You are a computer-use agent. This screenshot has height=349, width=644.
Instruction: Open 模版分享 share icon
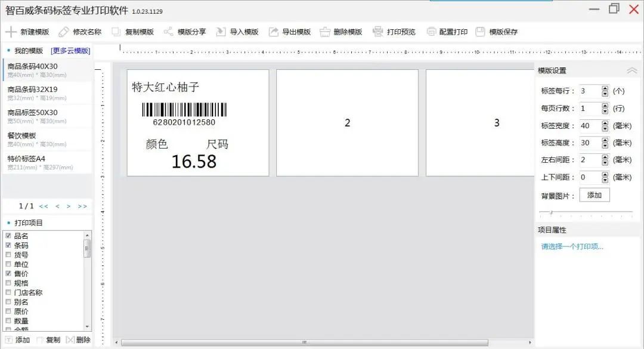click(169, 32)
